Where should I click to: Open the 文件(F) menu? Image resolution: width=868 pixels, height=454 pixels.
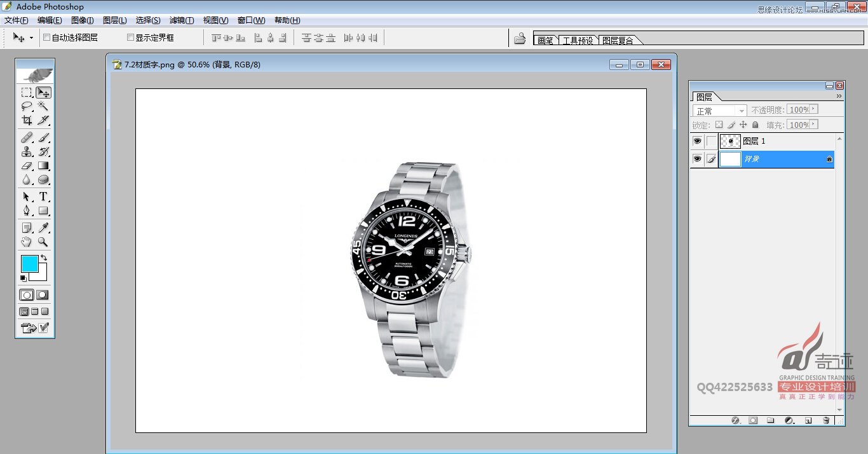[17, 20]
